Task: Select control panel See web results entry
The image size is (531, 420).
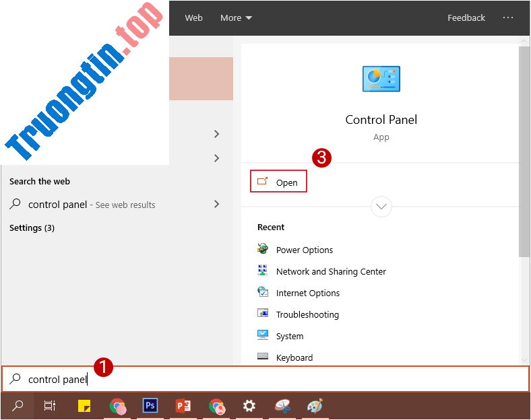Action: tap(115, 204)
